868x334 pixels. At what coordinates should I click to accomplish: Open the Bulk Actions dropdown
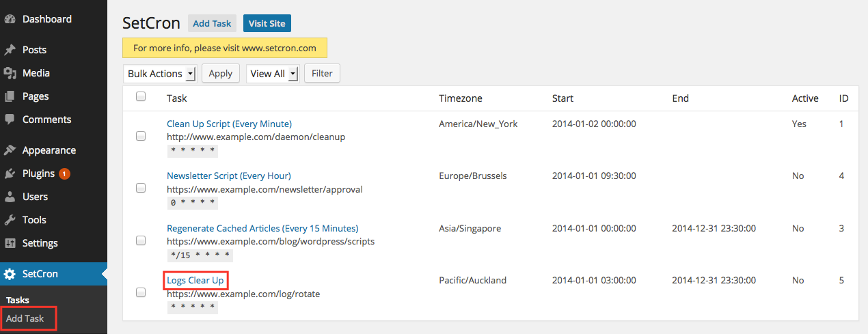(160, 74)
